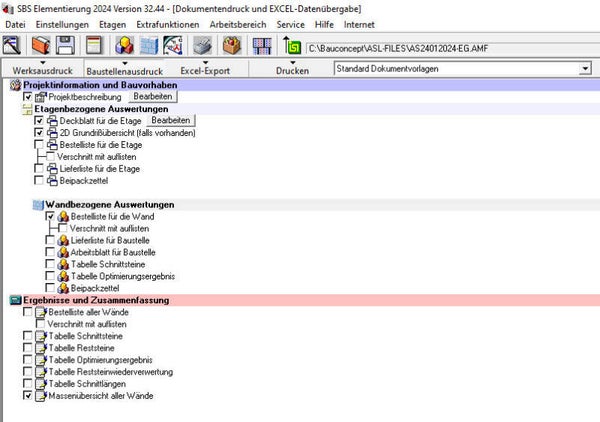Uncheck the Projektbeschreibung checkbox
Viewport: 600px width, 422px height.
(x=28, y=96)
